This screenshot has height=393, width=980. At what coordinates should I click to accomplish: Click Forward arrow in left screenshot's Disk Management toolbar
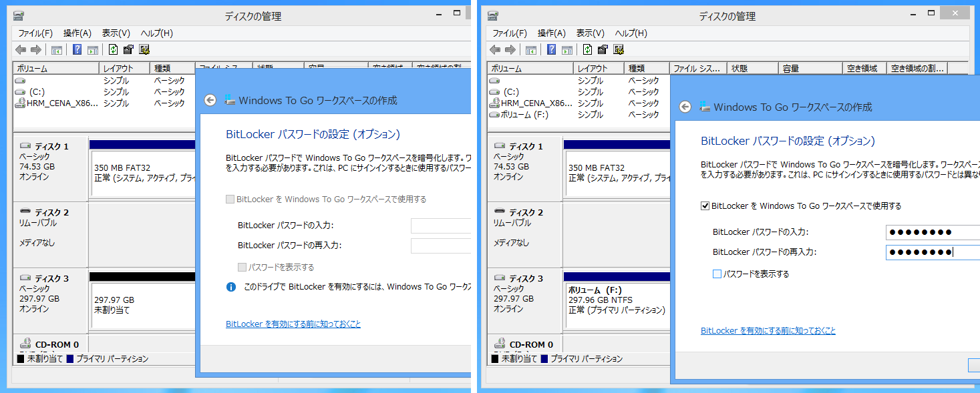pyautogui.click(x=36, y=49)
